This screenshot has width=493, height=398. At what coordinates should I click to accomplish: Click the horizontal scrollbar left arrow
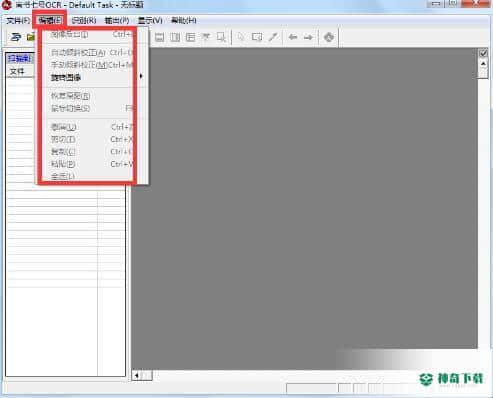(x=136, y=376)
